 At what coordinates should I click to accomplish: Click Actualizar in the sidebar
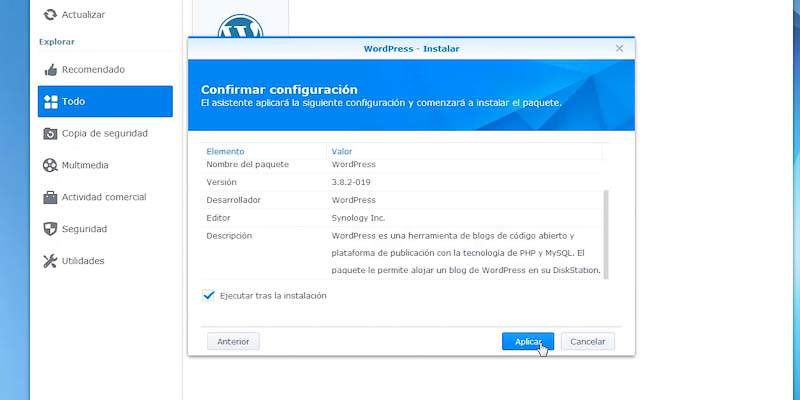click(83, 15)
